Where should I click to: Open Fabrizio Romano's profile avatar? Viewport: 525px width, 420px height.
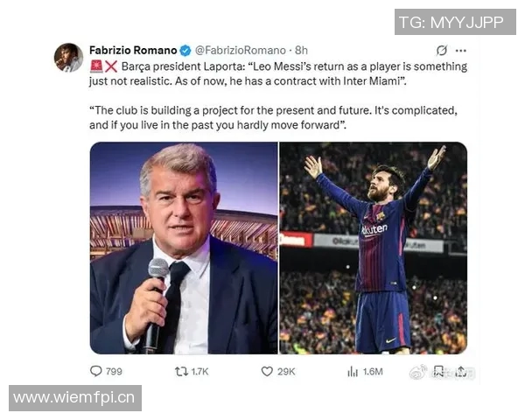(68, 57)
